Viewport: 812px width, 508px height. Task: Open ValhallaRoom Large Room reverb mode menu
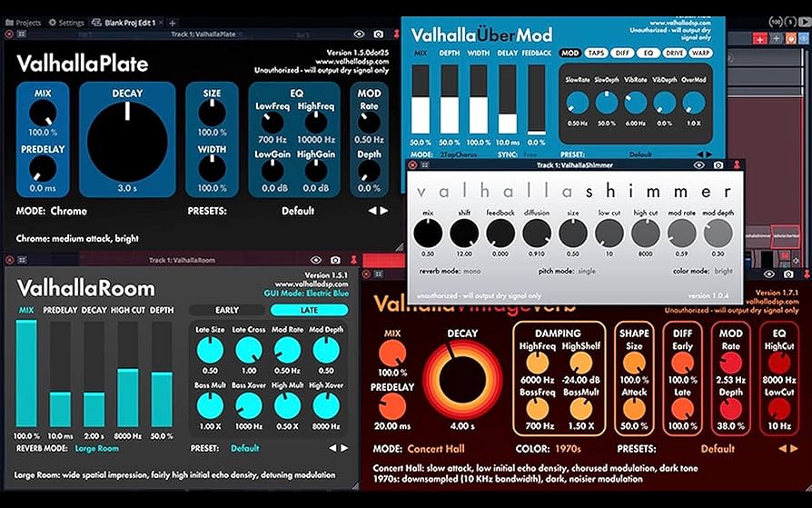tap(97, 448)
